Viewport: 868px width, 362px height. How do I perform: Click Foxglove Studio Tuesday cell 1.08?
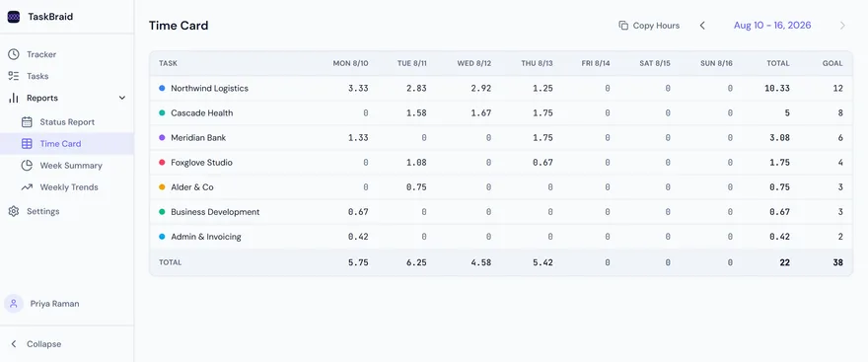tap(417, 162)
